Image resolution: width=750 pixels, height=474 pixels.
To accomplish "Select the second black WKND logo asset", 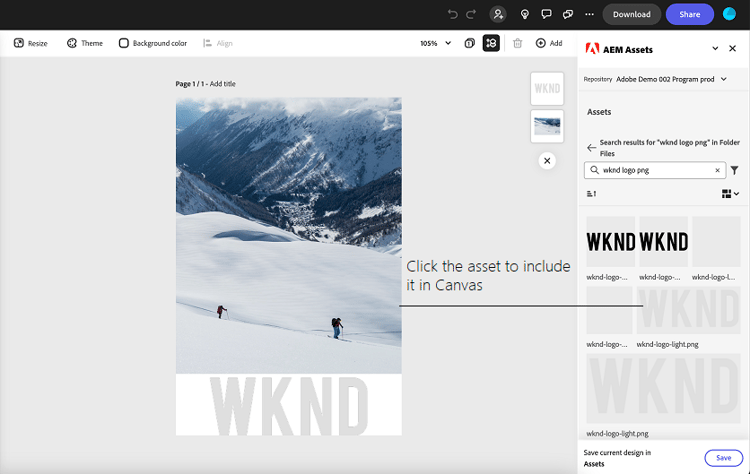I will coord(663,242).
